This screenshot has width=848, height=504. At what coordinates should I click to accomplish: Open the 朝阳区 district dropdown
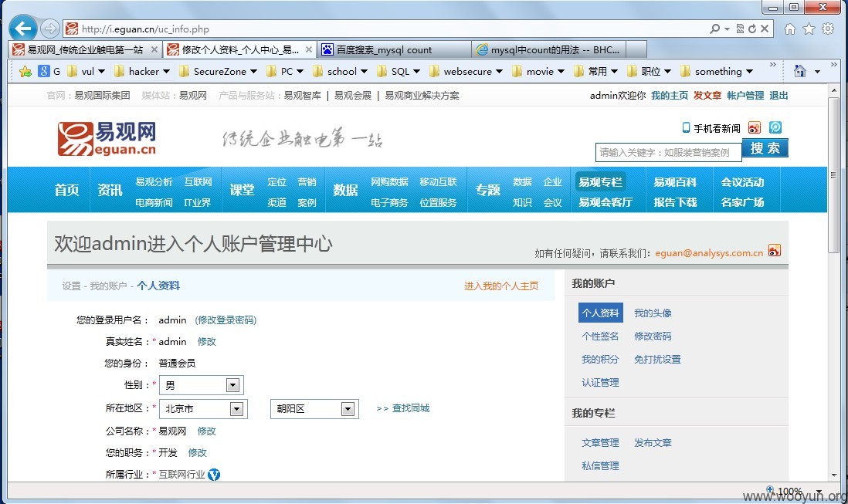point(348,409)
